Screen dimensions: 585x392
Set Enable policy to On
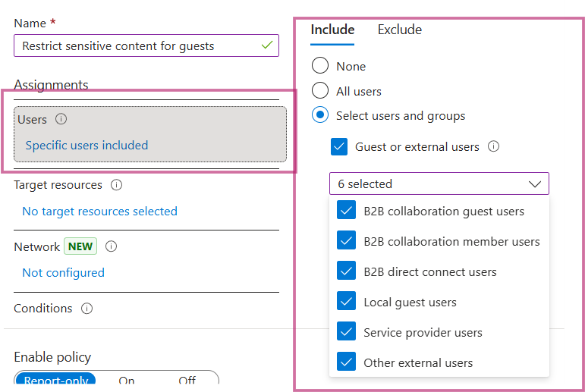click(127, 381)
